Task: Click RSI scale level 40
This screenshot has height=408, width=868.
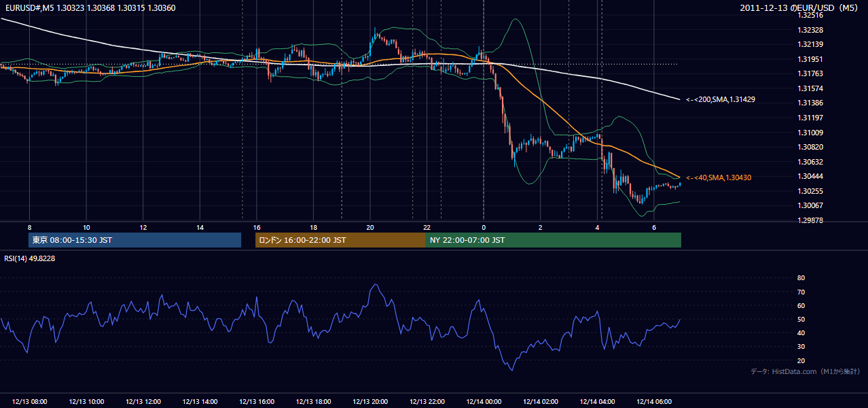Action: 801,333
